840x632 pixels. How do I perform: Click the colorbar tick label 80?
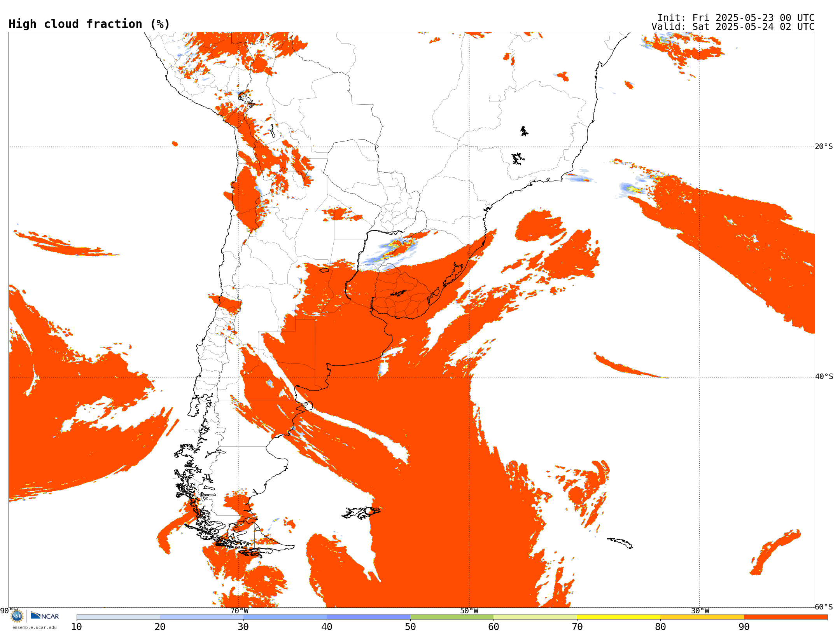click(660, 627)
